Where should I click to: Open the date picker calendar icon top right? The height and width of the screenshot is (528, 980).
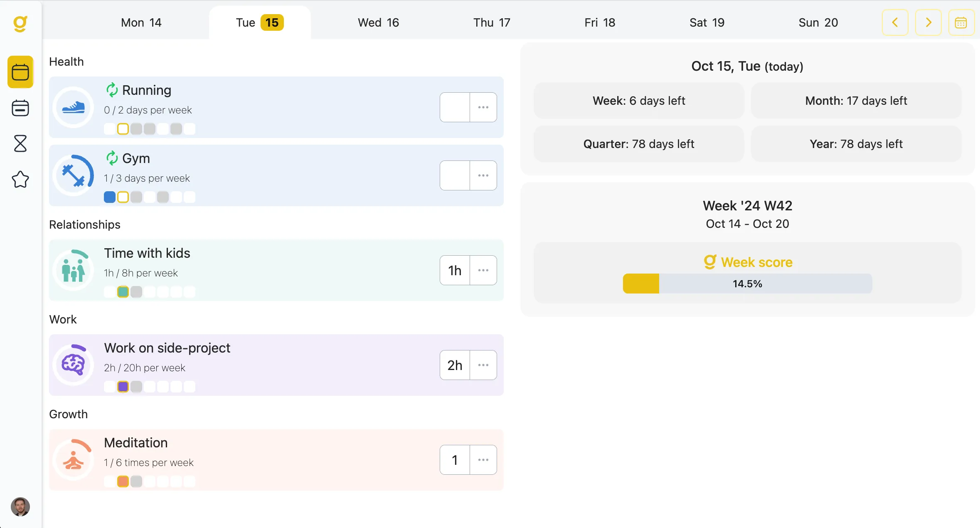coord(961,22)
